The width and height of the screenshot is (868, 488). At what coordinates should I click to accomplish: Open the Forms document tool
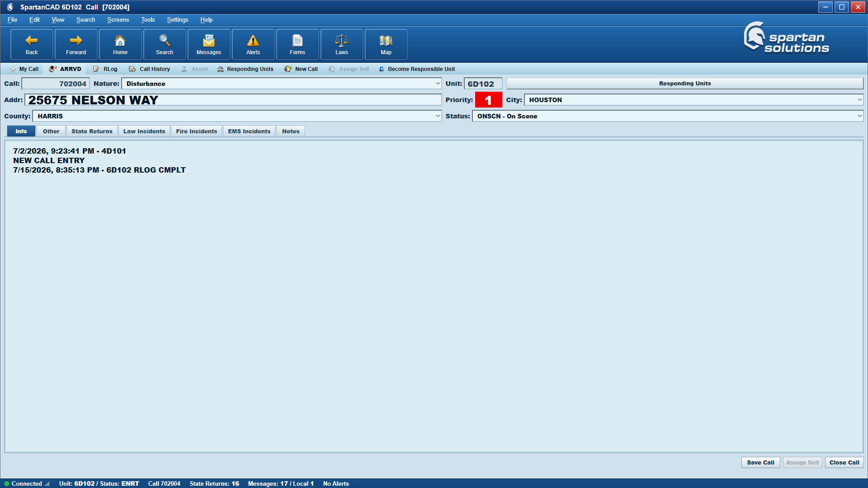point(297,44)
